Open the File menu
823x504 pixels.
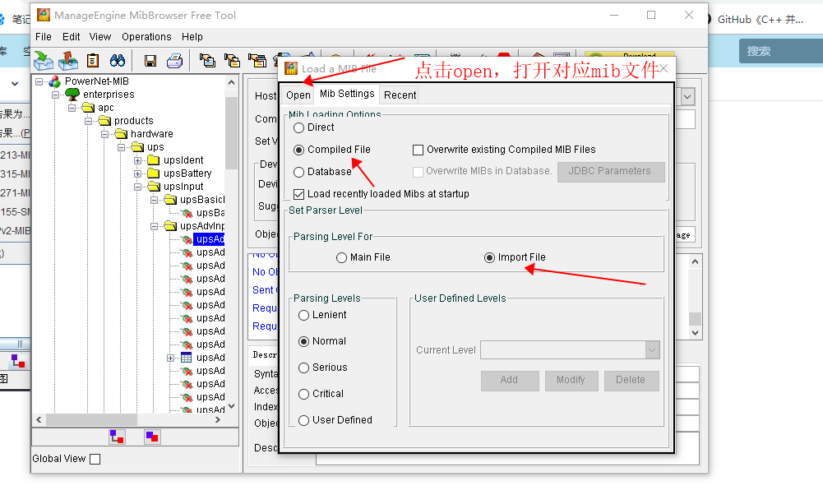pyautogui.click(x=44, y=37)
